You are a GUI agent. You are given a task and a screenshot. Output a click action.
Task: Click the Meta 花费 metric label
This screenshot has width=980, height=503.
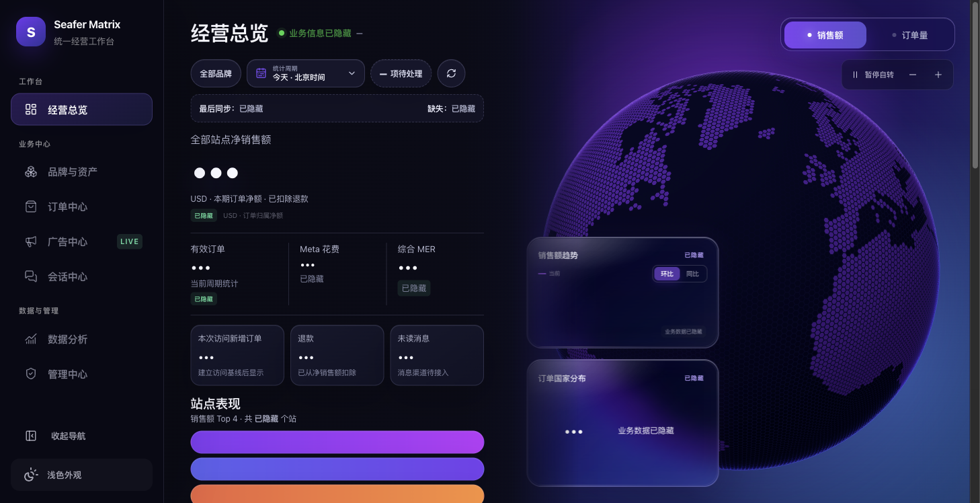point(319,249)
